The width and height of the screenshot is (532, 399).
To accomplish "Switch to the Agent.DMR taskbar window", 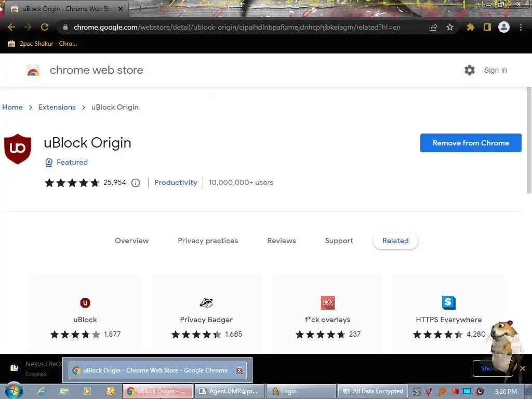I will (x=229, y=391).
